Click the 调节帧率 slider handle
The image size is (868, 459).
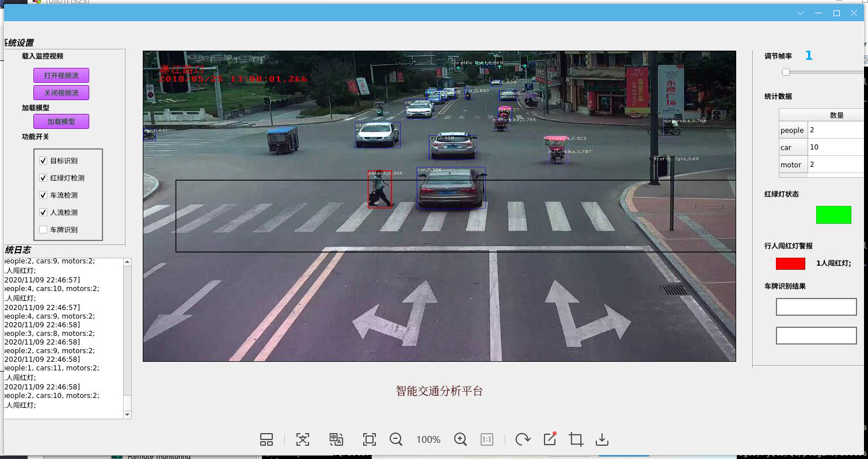coord(786,71)
